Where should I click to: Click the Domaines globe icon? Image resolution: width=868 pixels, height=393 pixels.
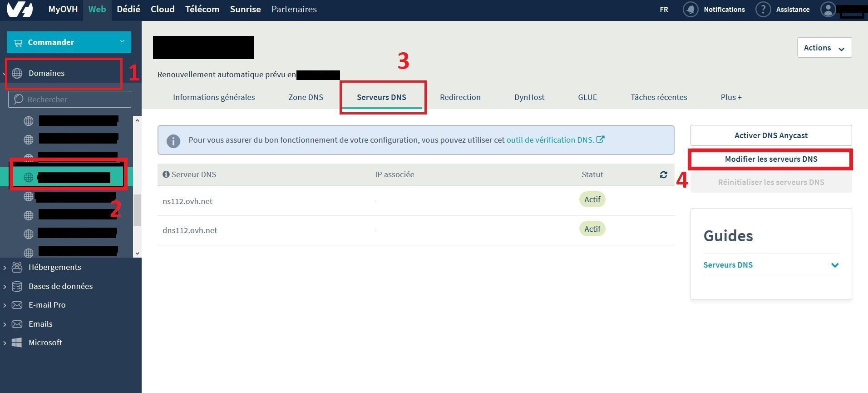pyautogui.click(x=17, y=73)
